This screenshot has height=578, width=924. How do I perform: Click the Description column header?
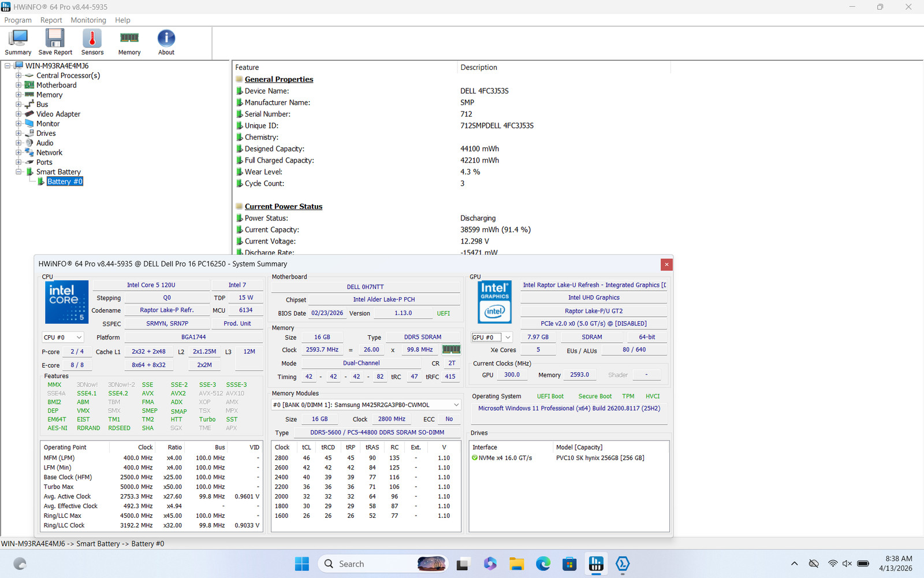pyautogui.click(x=564, y=68)
